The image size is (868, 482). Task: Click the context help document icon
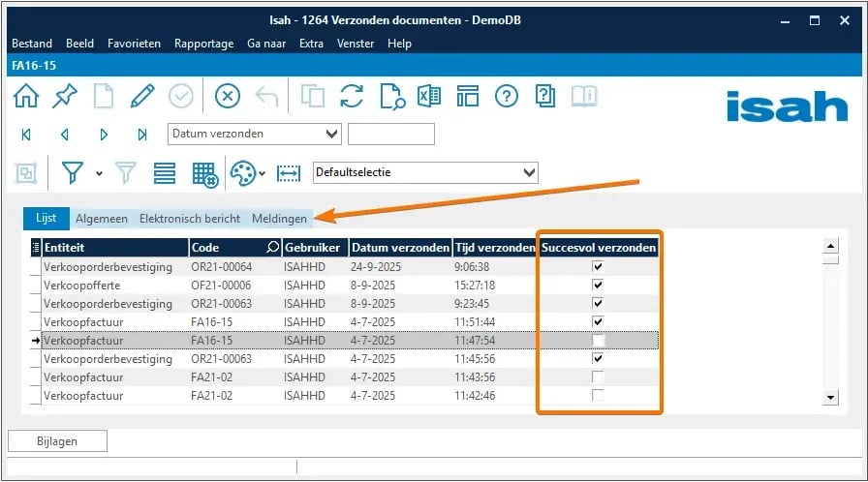[545, 96]
